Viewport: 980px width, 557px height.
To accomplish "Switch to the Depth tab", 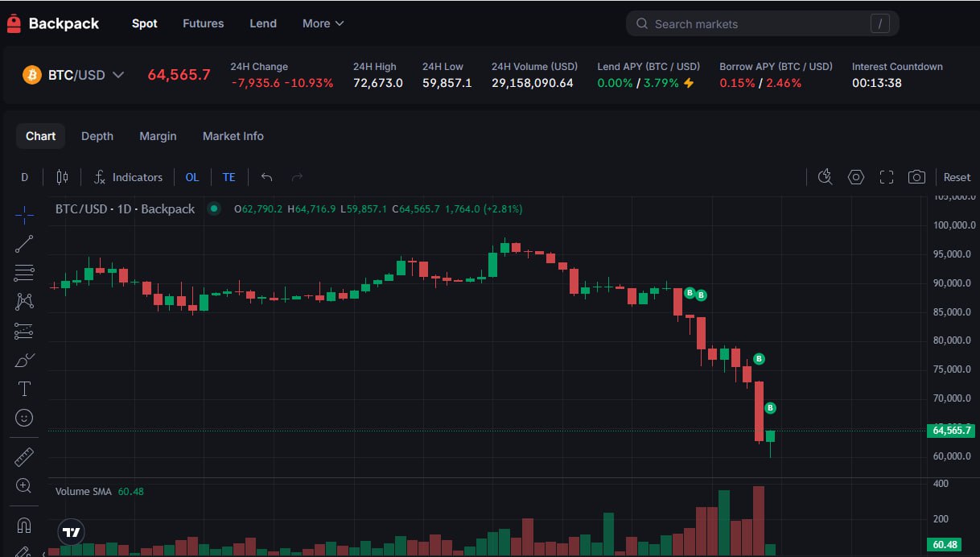I will coord(97,136).
